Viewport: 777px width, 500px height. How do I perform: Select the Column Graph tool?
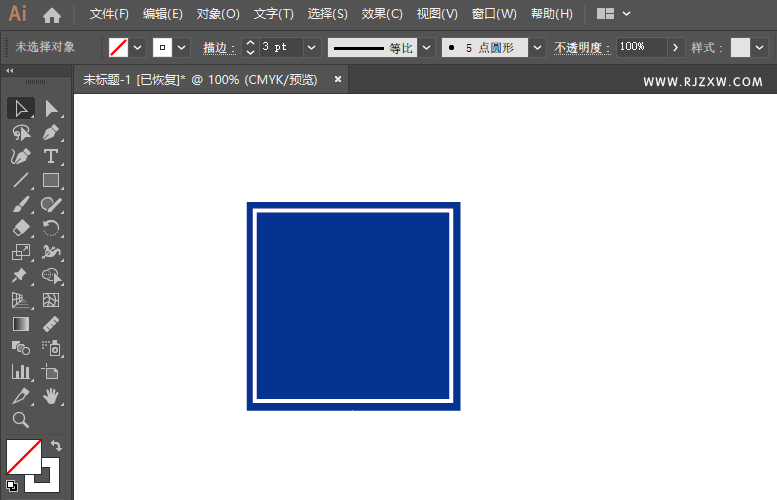click(21, 372)
